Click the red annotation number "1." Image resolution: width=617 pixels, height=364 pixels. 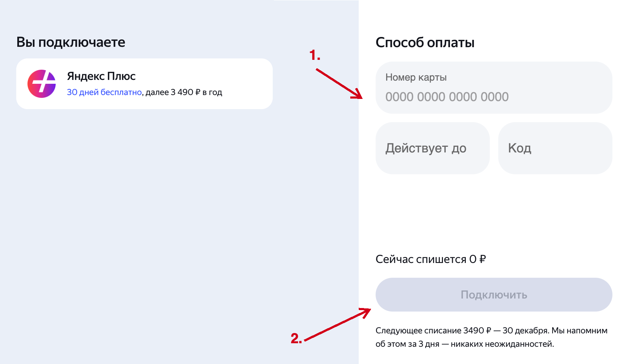[315, 55]
